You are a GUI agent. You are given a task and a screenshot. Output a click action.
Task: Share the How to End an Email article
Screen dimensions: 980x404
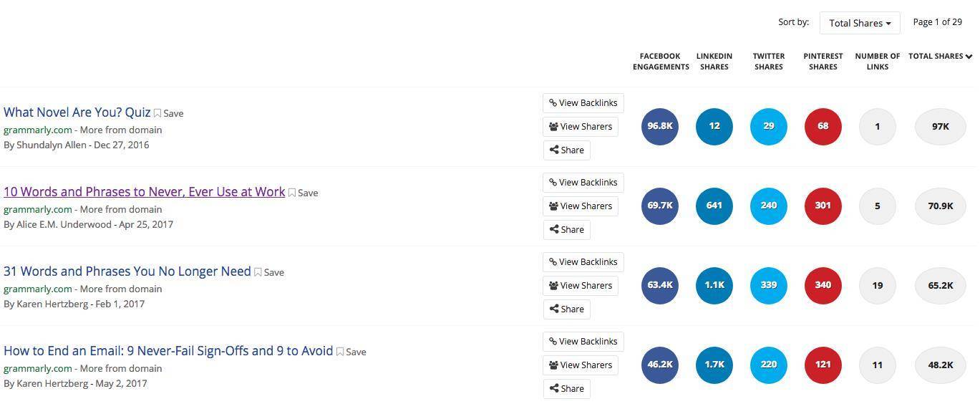pyautogui.click(x=566, y=389)
